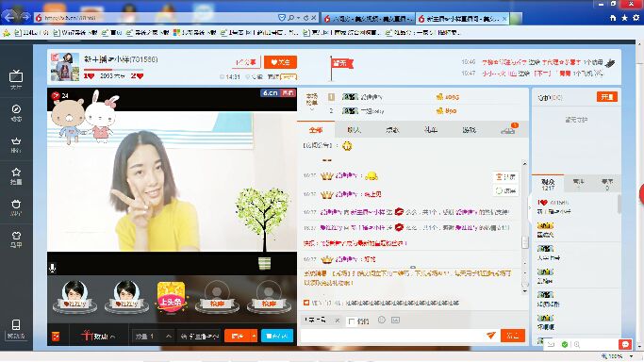The image size is (644, 362).
Task: Expand the contribution ranking chevron
Action: point(312,110)
